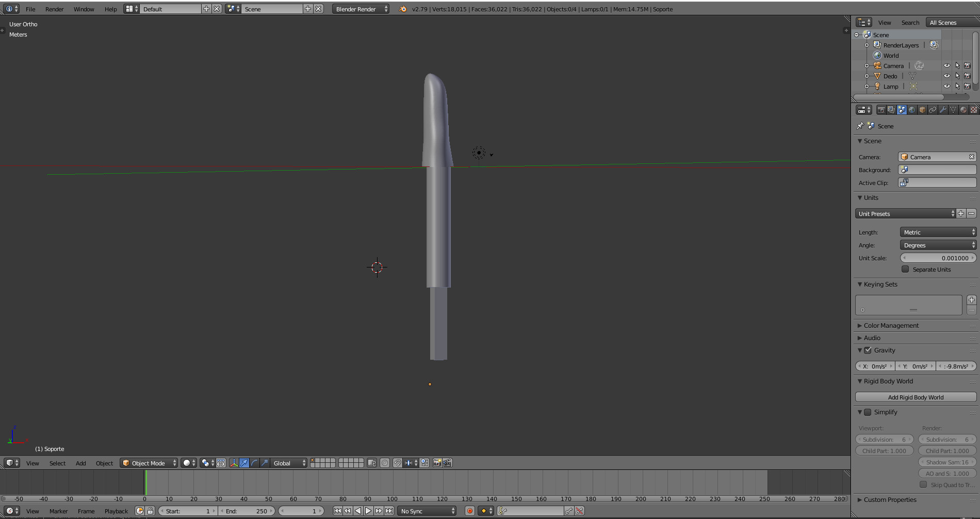980x519 pixels.
Task: Click the delete keyframe crossed key icon
Action: click(x=579, y=511)
